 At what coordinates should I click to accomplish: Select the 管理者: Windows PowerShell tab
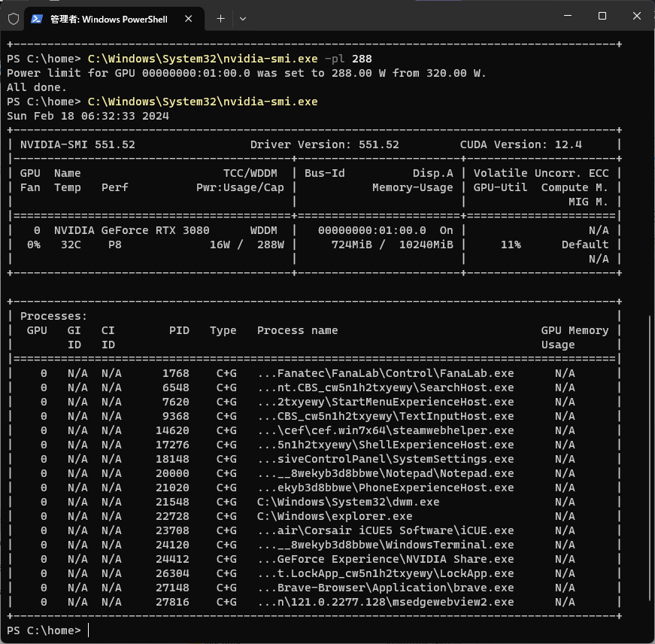[x=114, y=20]
